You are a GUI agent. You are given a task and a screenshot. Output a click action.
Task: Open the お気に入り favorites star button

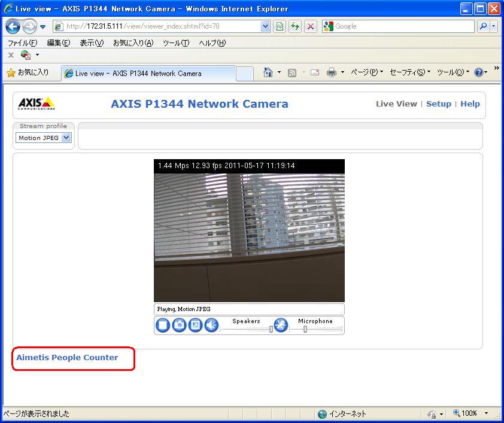pos(28,72)
